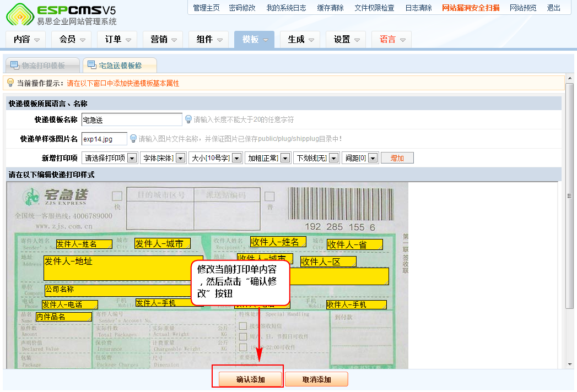This screenshot has height=392, width=577.
Task: Click the ESPCMS V5 logo
Action: [61, 15]
